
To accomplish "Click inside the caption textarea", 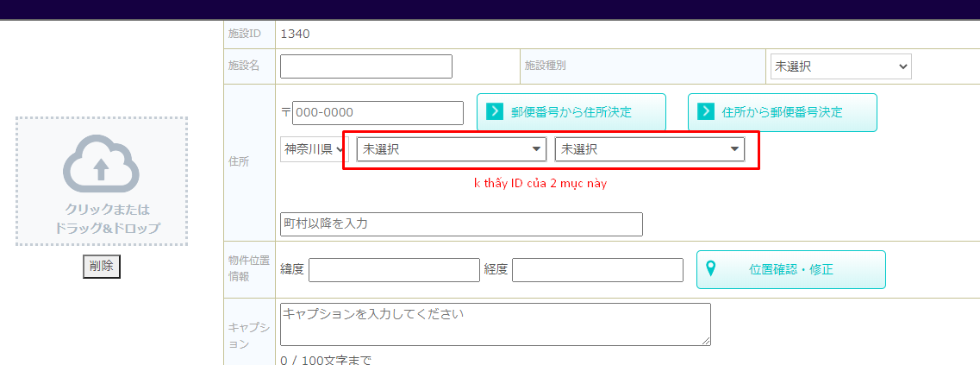I will (x=495, y=324).
